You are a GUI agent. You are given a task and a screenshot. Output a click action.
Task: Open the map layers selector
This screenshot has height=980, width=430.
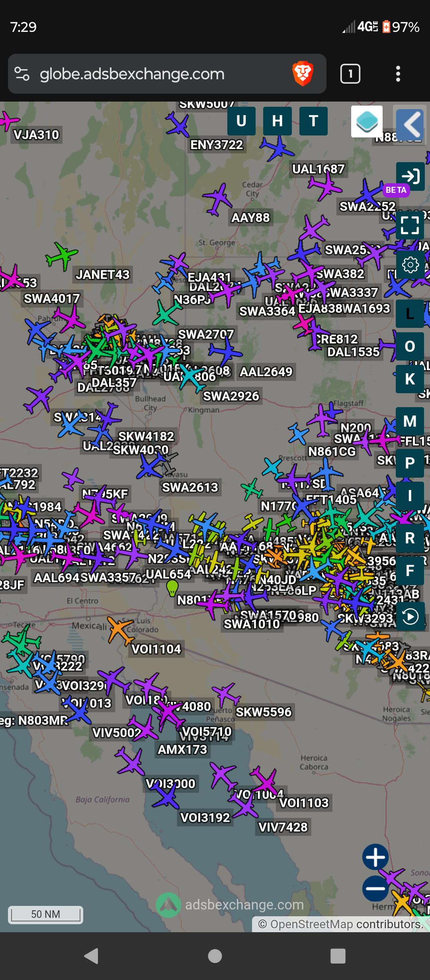pyautogui.click(x=367, y=122)
